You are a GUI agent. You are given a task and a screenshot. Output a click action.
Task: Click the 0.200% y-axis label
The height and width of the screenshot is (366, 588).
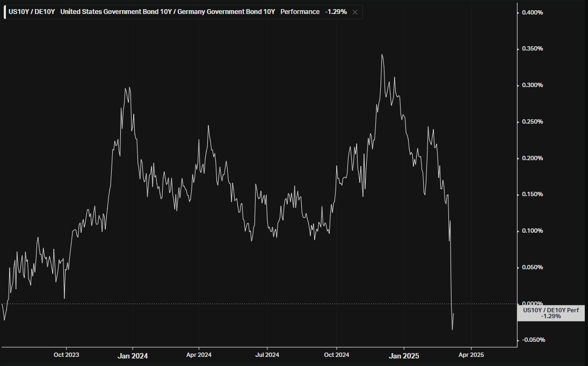(x=533, y=158)
